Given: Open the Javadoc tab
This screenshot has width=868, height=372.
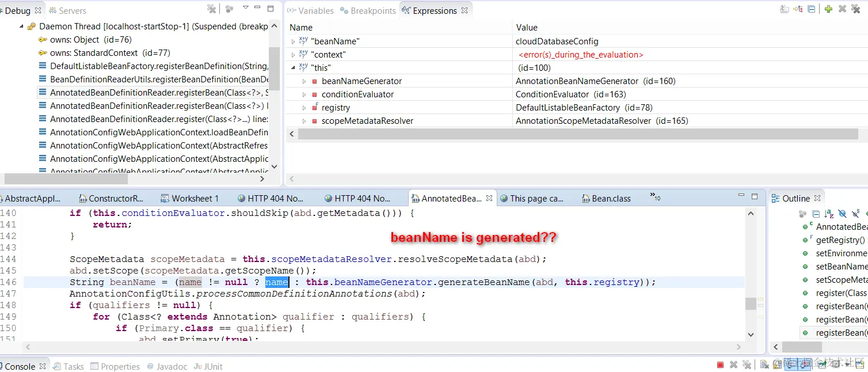Looking at the screenshot, I should point(167,366).
